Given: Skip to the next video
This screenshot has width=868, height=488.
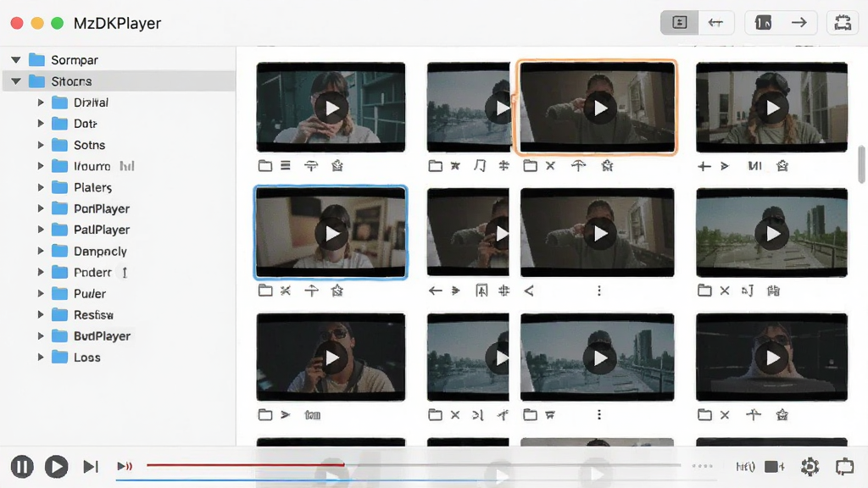Looking at the screenshot, I should click(91, 467).
